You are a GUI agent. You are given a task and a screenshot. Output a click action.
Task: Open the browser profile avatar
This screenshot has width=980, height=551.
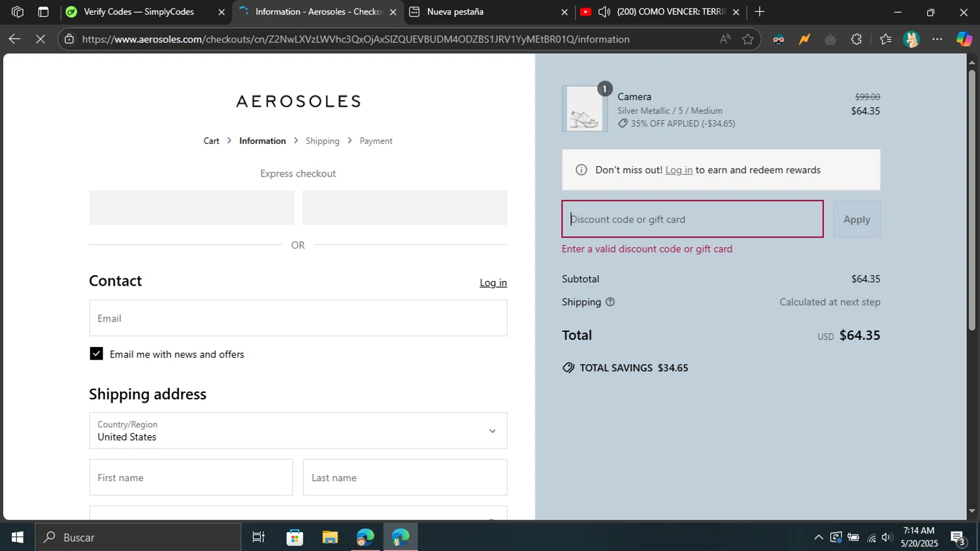pos(911,39)
